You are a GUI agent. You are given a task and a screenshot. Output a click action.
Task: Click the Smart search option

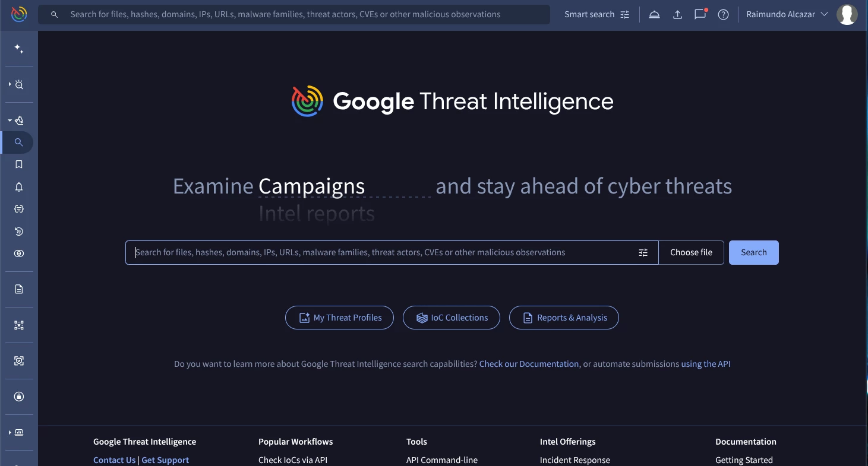589,14
